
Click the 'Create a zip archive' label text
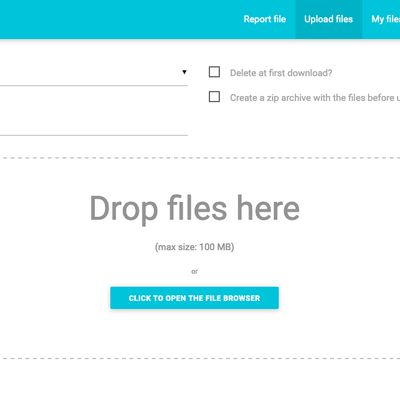pos(315,98)
